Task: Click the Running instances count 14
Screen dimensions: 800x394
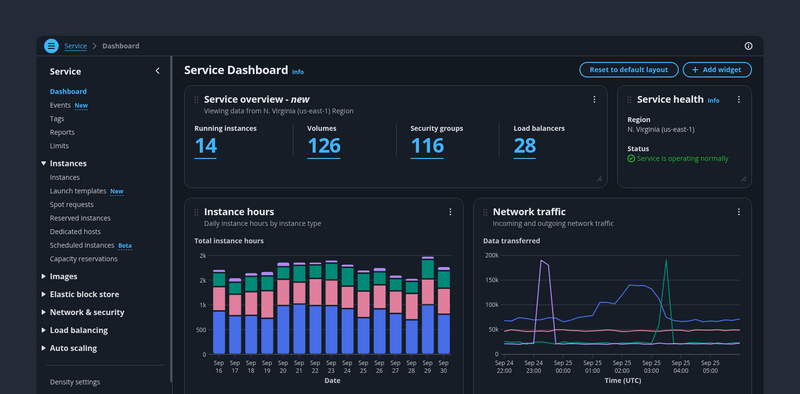Action: [x=206, y=146]
